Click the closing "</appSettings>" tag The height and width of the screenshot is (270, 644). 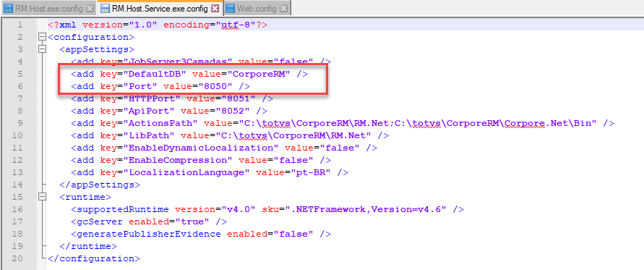(x=100, y=185)
